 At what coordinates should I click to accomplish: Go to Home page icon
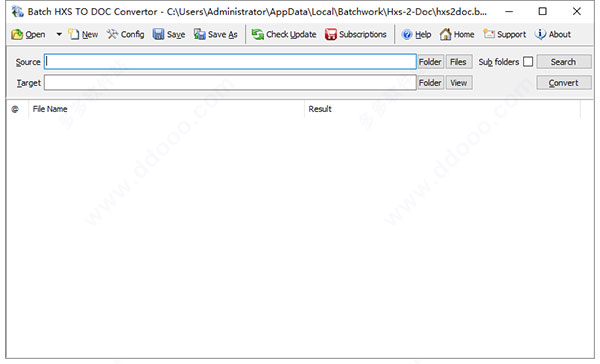click(x=457, y=34)
